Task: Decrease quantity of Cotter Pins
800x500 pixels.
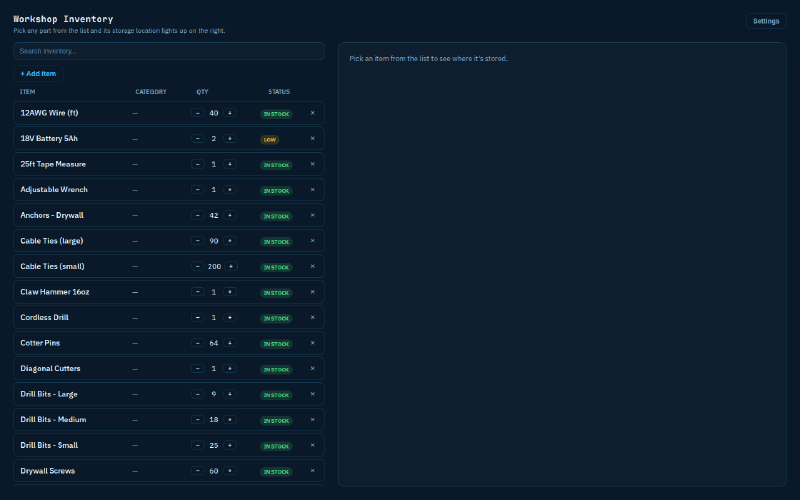Action: pyautogui.click(x=197, y=343)
